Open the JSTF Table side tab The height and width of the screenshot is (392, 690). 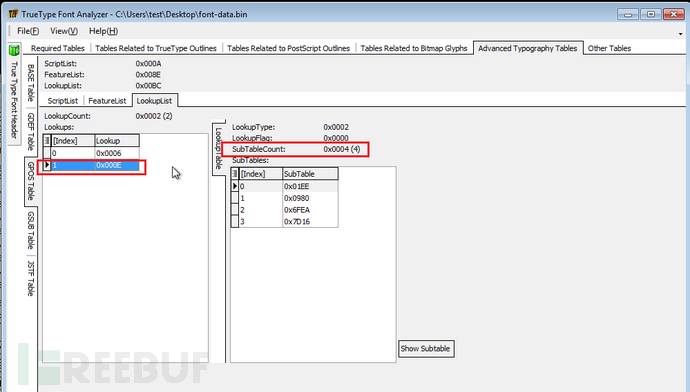[30, 278]
